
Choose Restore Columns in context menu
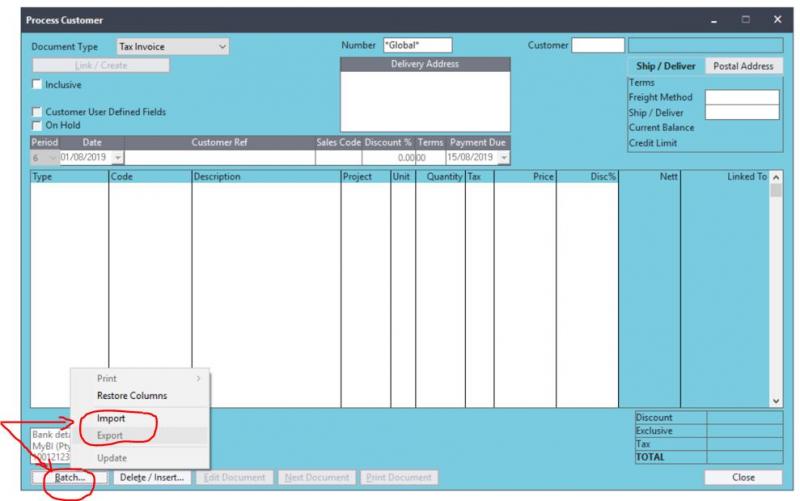pos(131,396)
